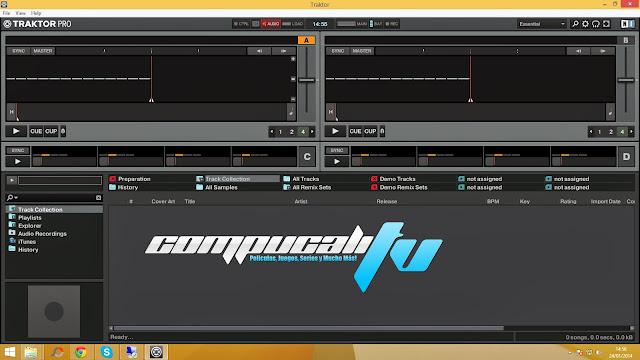This screenshot has height=360, width=640.
Task: Open search options magnifier dropdown
Action: (x=12, y=198)
